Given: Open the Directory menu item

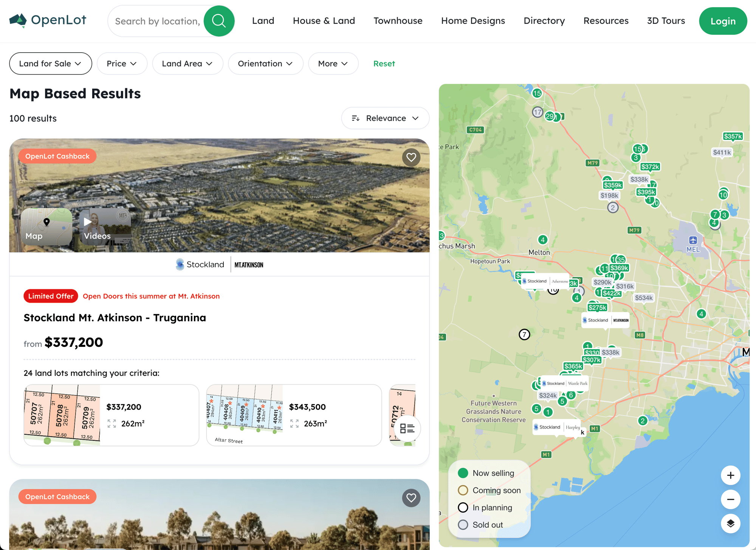Looking at the screenshot, I should click(544, 21).
